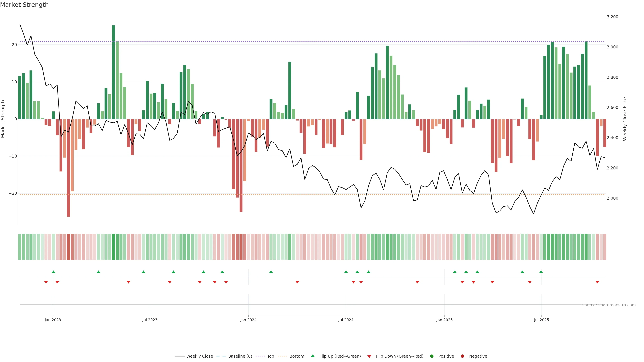Click the first red flip-down triangle at far left
644x362 pixels.
coord(46,282)
